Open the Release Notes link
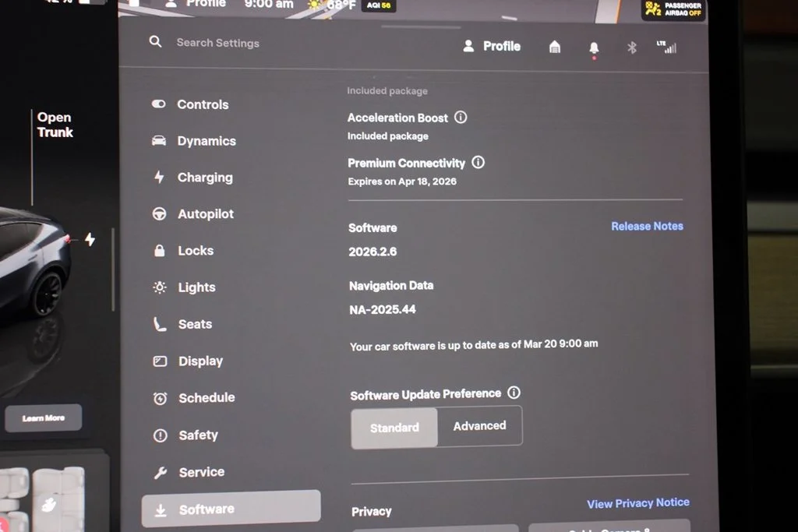Viewport: 798px width, 532px height. (647, 227)
